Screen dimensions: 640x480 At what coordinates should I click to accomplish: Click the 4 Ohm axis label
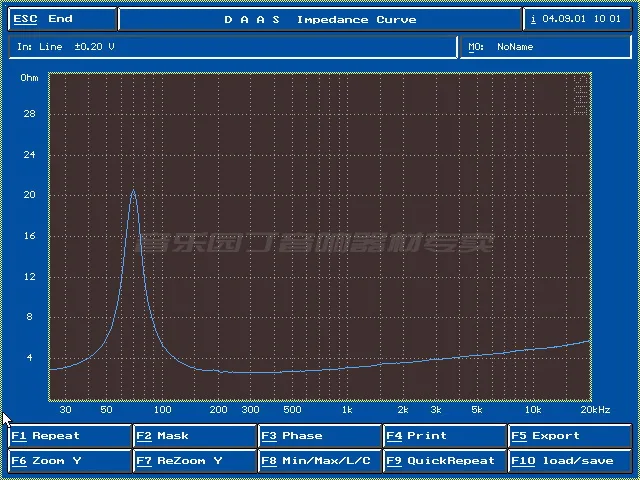[x=29, y=358]
